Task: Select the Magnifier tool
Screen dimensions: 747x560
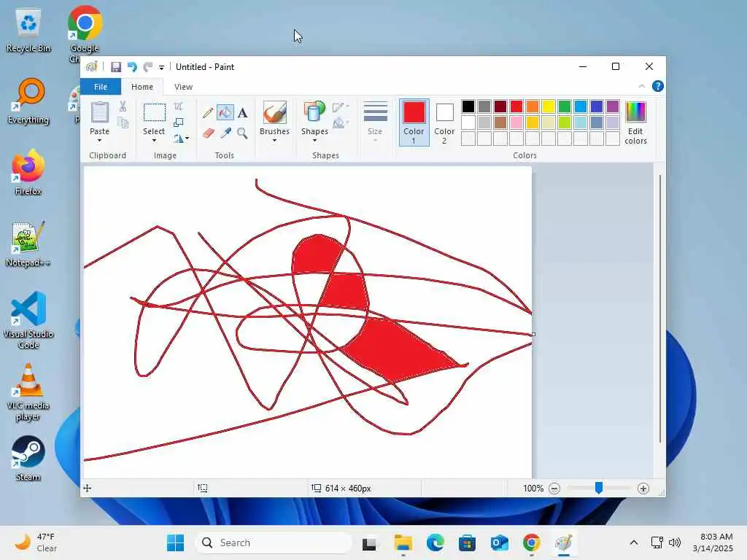Action: click(x=242, y=133)
